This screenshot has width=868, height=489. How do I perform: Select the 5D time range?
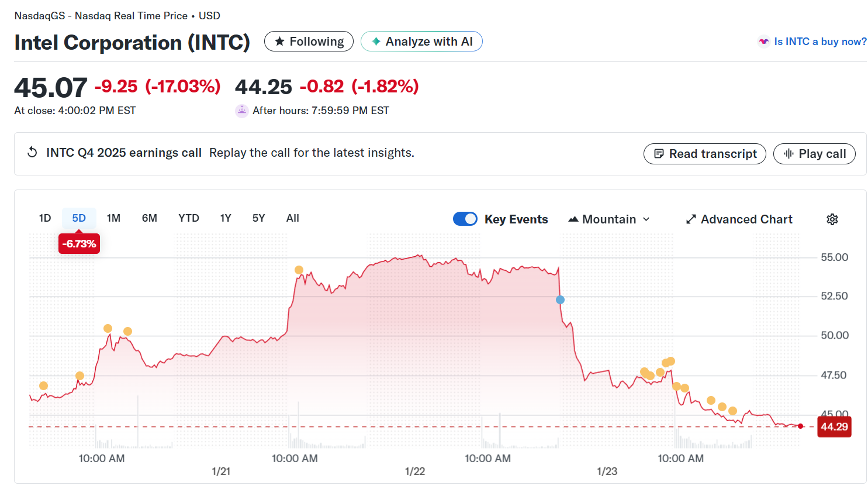click(79, 218)
